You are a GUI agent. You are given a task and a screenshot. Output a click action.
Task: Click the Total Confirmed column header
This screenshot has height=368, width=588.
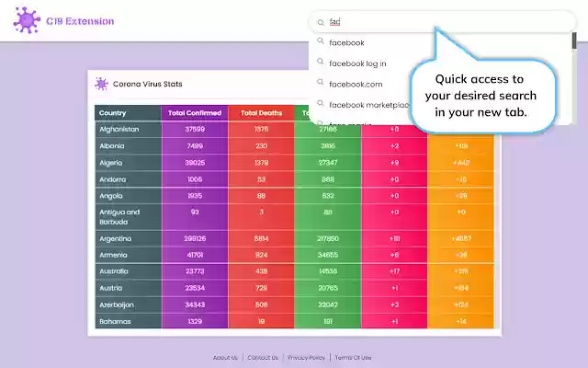click(195, 112)
